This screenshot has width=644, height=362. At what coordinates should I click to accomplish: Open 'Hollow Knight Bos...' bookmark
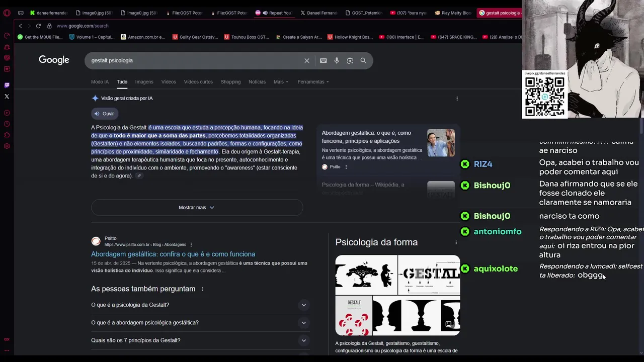coord(350,37)
